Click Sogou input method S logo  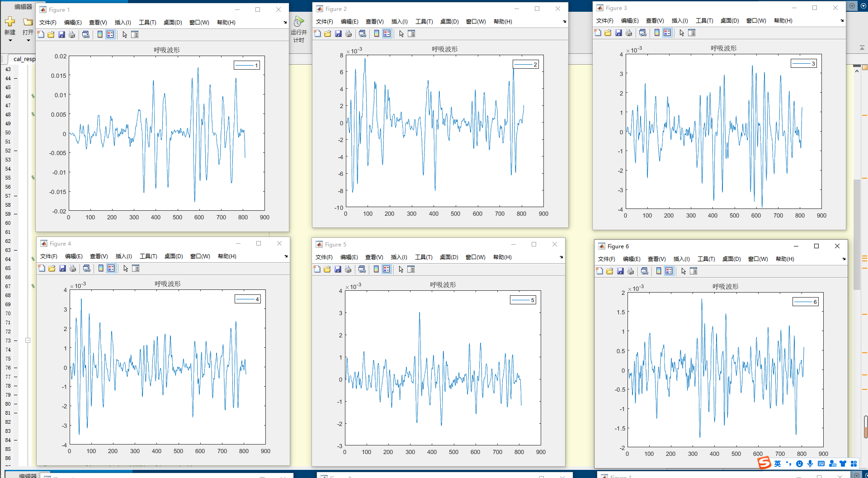point(764,463)
